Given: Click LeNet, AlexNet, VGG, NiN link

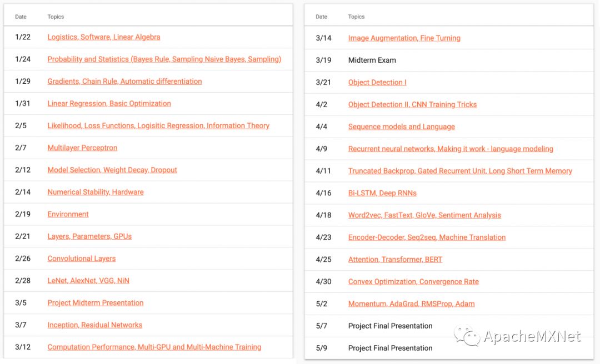Looking at the screenshot, I should (88, 281).
